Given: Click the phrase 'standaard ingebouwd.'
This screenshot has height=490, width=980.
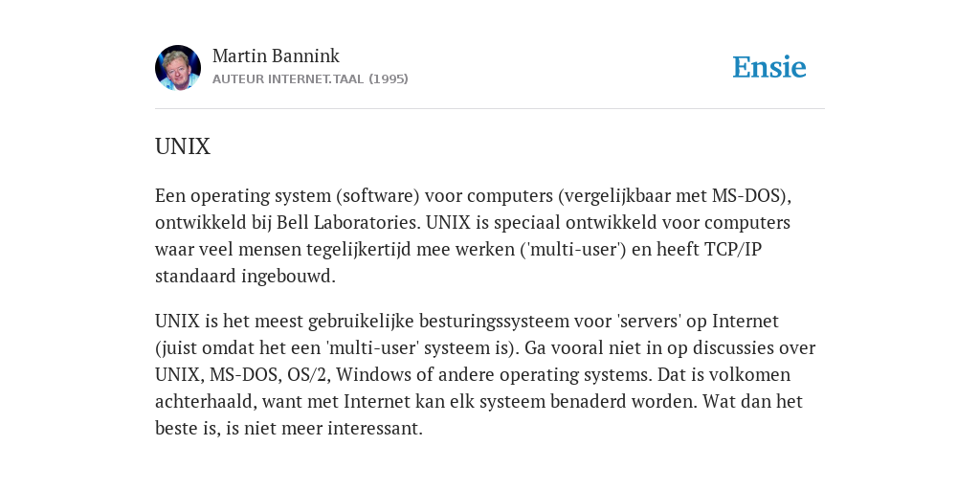Looking at the screenshot, I should pyautogui.click(x=245, y=277).
